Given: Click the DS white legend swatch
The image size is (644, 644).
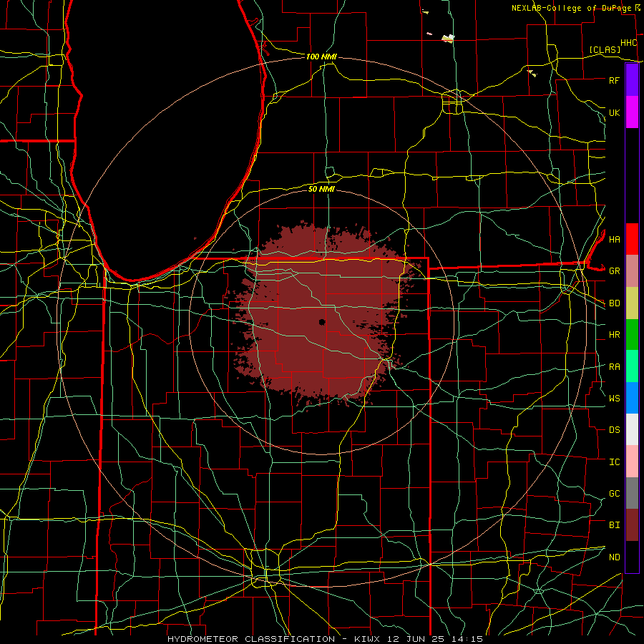Looking at the screenshot, I should coord(632,429).
